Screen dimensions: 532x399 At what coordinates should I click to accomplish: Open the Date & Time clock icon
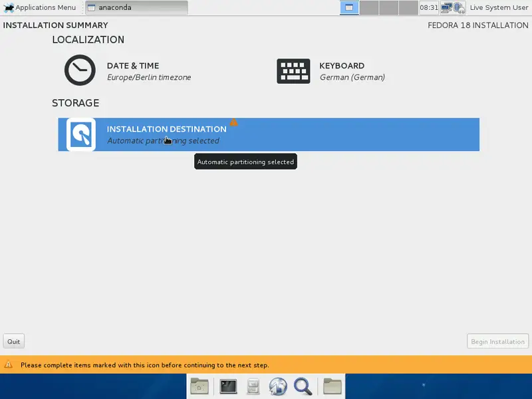coord(80,70)
